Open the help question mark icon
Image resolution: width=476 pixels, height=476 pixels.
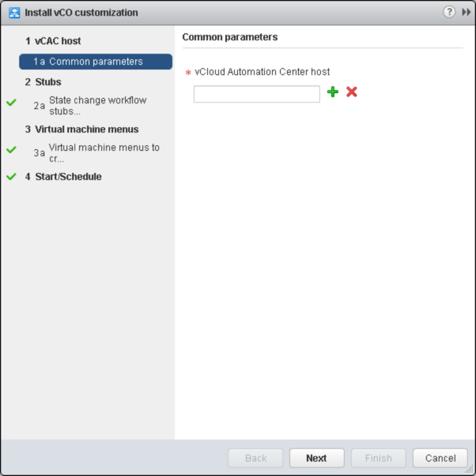click(449, 12)
